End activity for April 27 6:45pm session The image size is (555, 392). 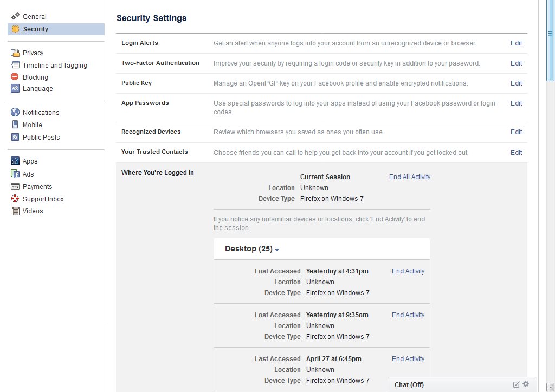point(408,359)
